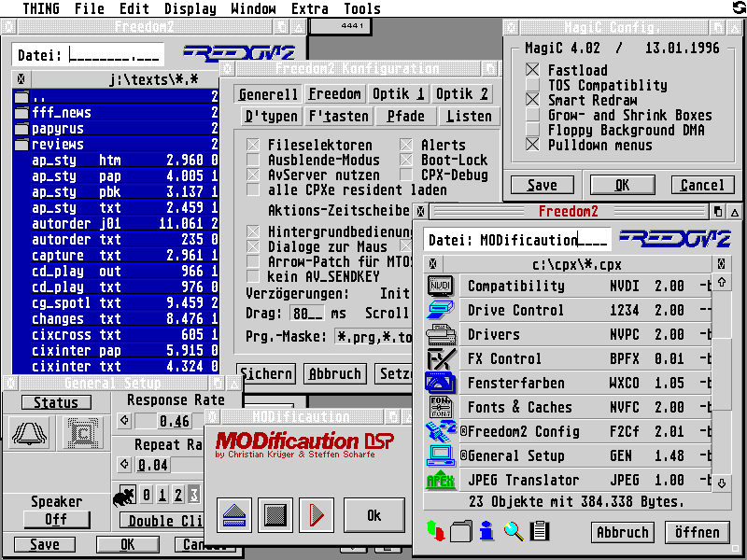Click the new folder icon in Freedom2 toolbar

pyautogui.click(x=461, y=531)
